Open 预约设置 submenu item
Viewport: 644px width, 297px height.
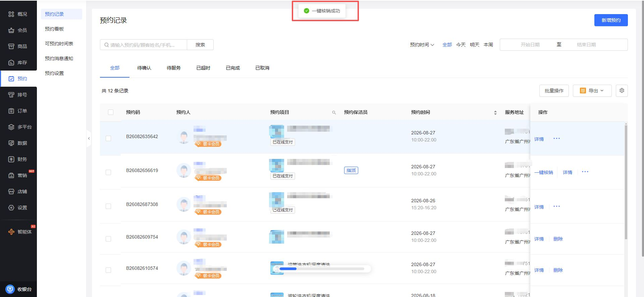(x=61, y=73)
